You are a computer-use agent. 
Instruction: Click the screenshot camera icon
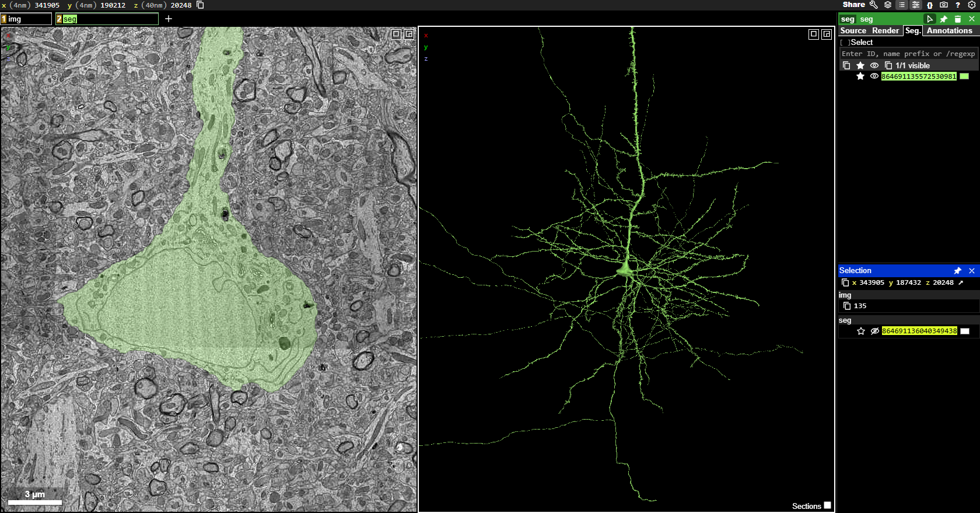tap(944, 5)
